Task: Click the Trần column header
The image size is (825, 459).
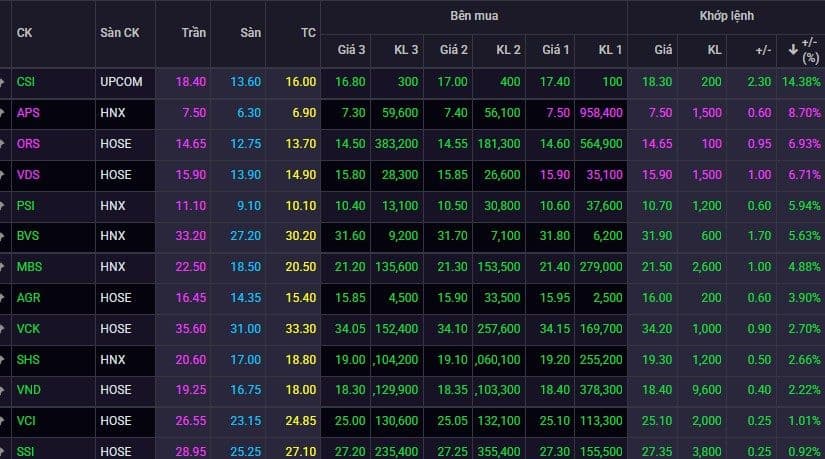Action: (x=194, y=33)
